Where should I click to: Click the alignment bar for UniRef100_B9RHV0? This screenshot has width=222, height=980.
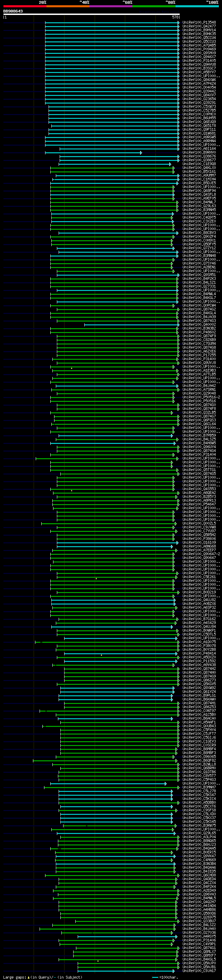pos(93,153)
